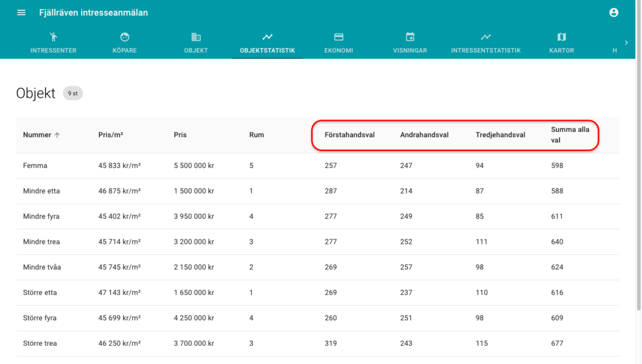Open the Ekonomi payment card icon
642x364 pixels.
[x=339, y=36]
